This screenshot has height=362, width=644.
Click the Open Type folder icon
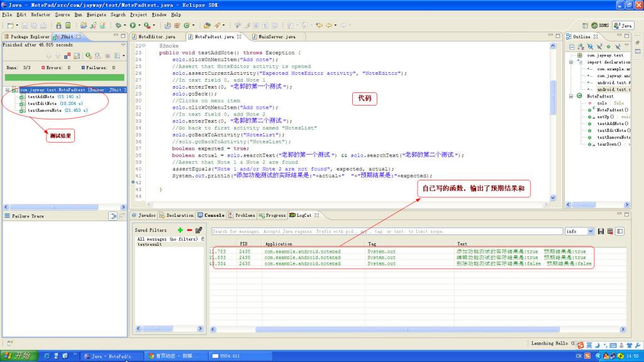(x=207, y=25)
